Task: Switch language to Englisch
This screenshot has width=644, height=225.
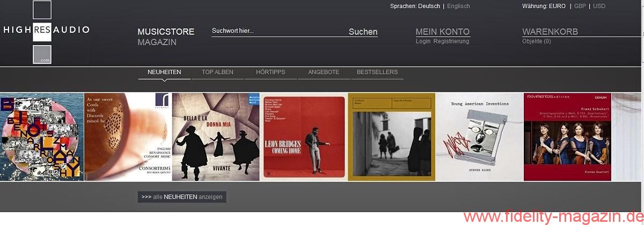Action: 459,6
